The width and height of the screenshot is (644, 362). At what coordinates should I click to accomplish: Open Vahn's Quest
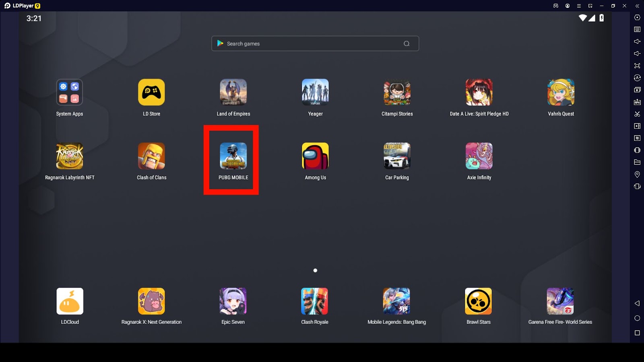[561, 92]
